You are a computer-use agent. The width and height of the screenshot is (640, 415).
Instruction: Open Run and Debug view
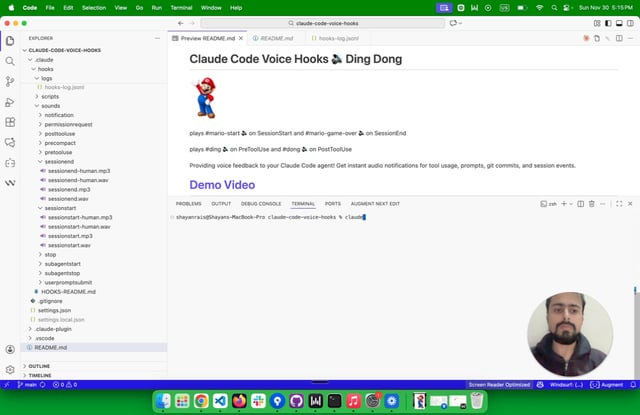point(10,102)
